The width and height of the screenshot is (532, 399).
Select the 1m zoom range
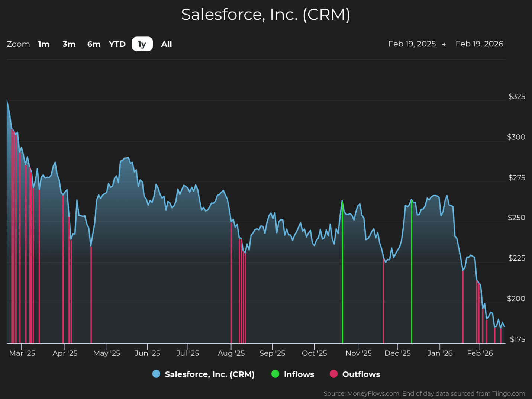coord(44,44)
